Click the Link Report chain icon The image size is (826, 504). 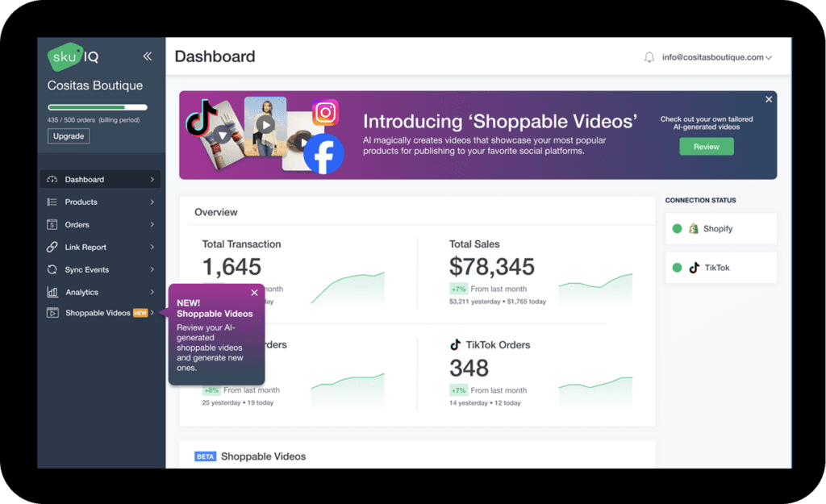tap(52, 247)
